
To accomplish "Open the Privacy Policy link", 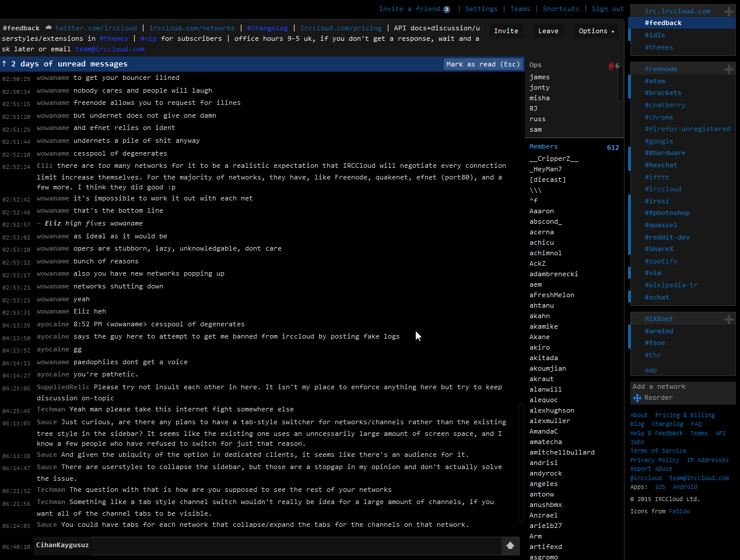I will pyautogui.click(x=654, y=460).
